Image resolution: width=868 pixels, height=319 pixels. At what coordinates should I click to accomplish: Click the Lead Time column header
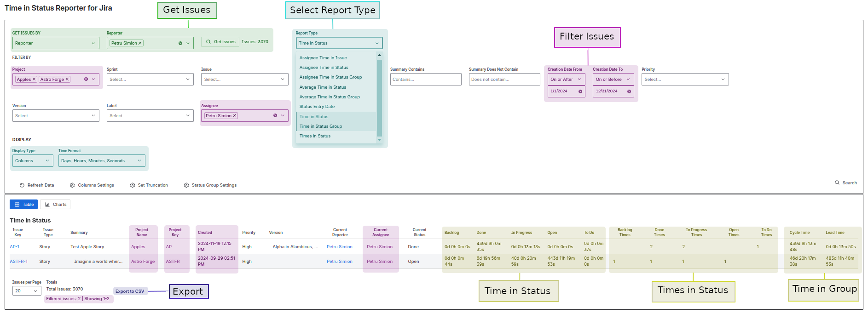pyautogui.click(x=835, y=233)
